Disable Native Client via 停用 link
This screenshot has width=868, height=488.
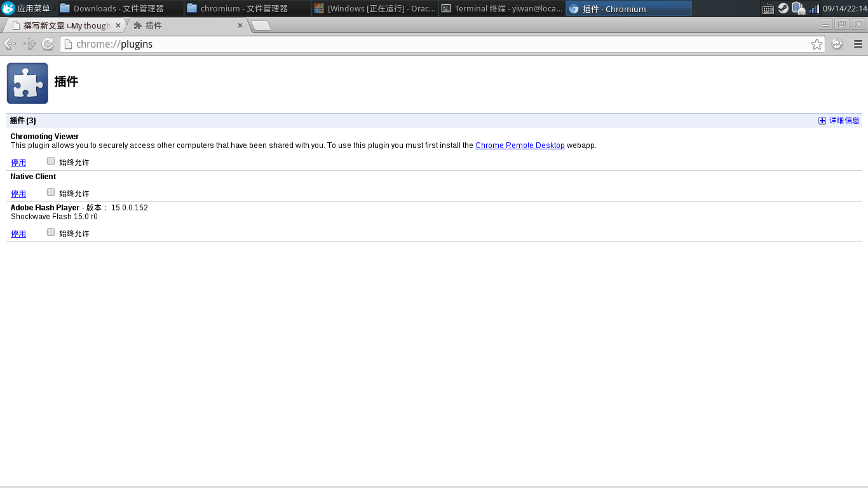[x=18, y=194]
